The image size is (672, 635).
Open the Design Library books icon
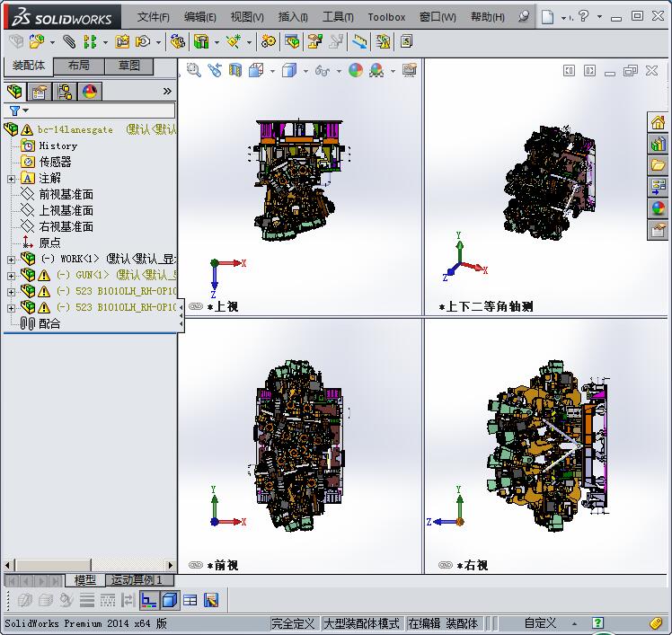(659, 144)
